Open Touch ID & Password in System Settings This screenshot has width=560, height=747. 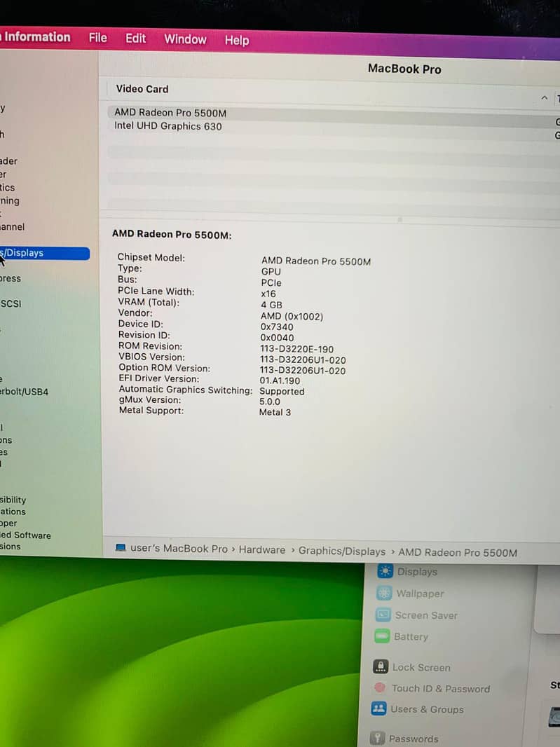(x=441, y=688)
